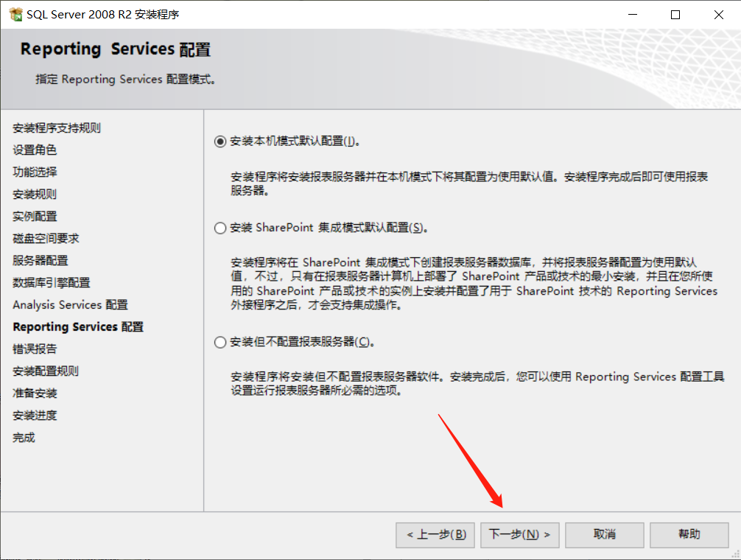The width and height of the screenshot is (741, 560).
Task: Click 安装配置规则 step in sidebar
Action: point(46,371)
